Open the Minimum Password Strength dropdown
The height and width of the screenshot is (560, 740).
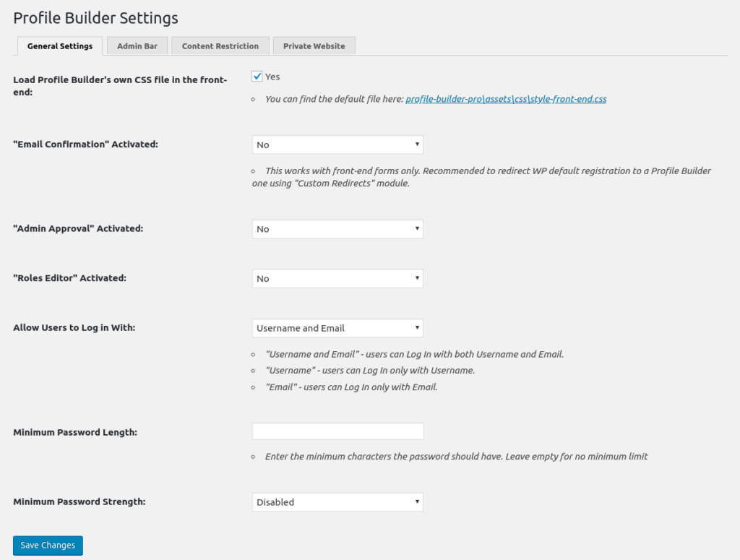coord(337,502)
